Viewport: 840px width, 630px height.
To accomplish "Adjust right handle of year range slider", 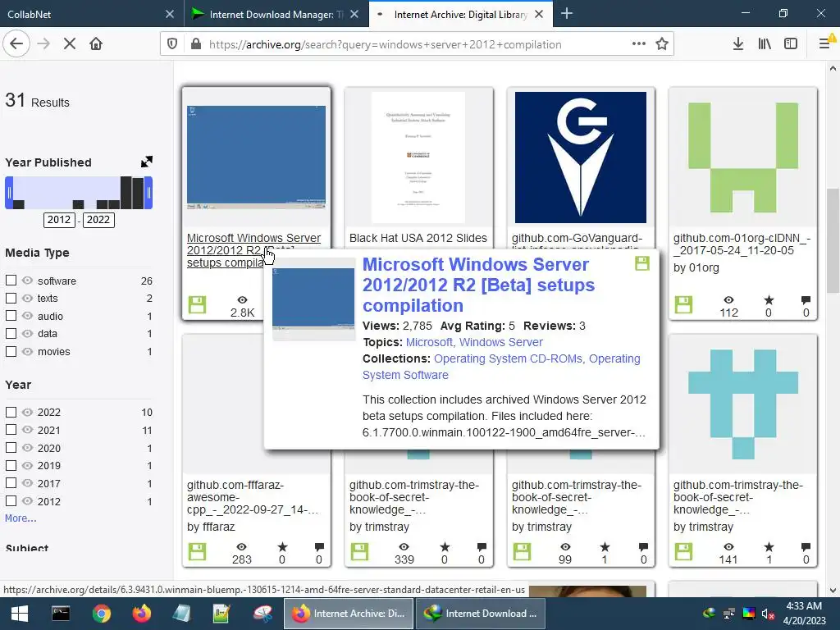I will 149,193.
